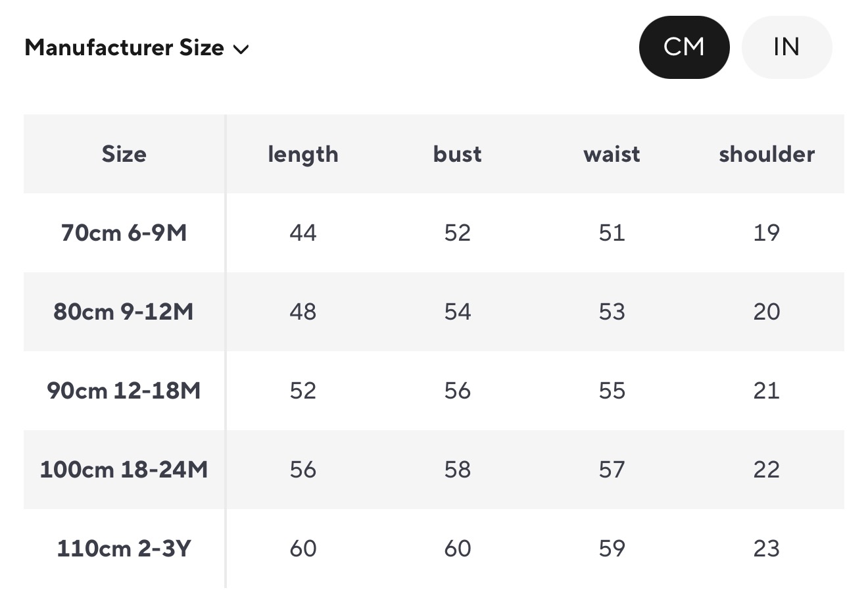868x590 pixels.
Task: Select the 100cm 18-24M size row label
Action: [x=124, y=470]
